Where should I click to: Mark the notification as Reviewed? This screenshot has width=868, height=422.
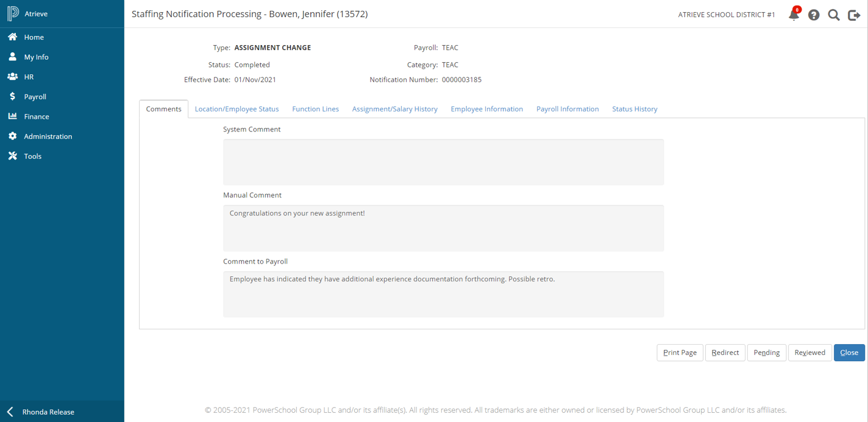pyautogui.click(x=809, y=353)
